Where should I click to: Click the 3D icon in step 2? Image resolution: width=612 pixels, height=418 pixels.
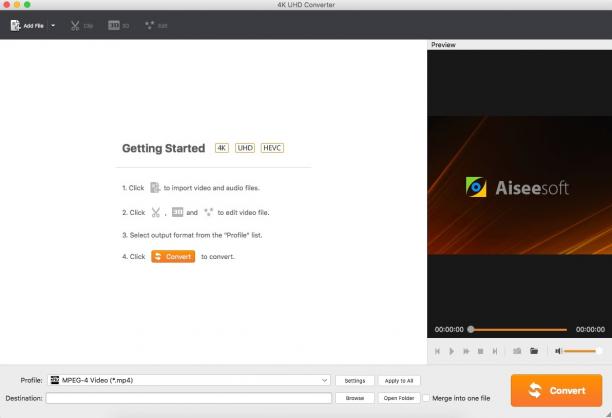(178, 212)
